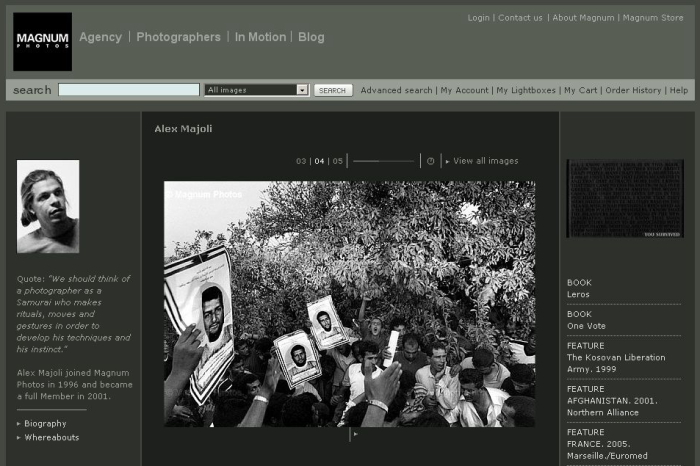Open the In Motion section
The image size is (700, 466).
260,37
